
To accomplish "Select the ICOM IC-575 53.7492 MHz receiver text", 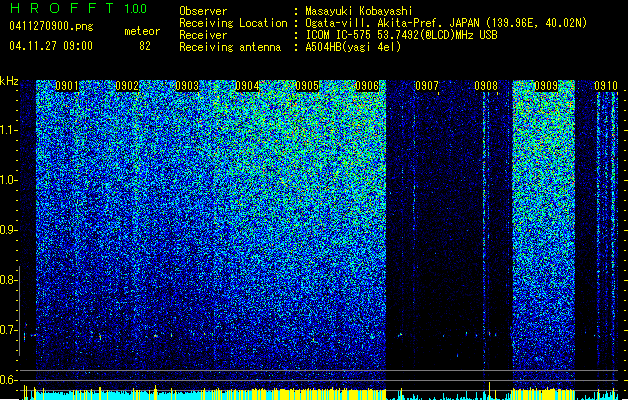I will tap(401, 35).
